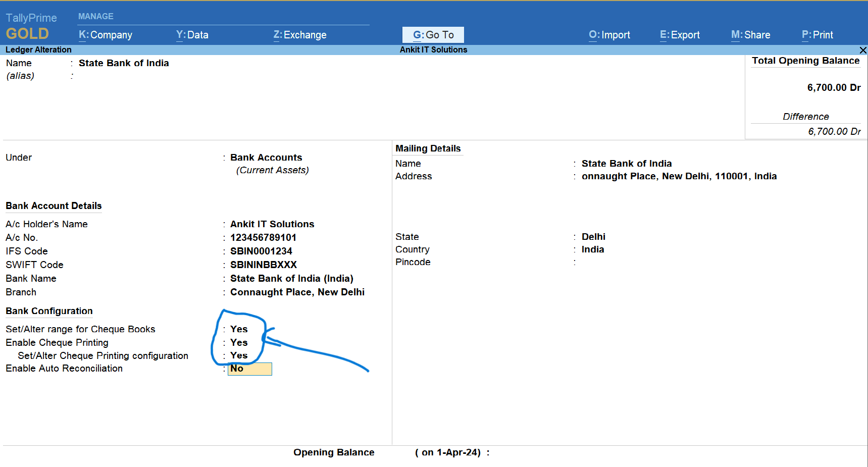The image size is (868, 467).
Task: Close the Ledger Alteration screen with X
Action: 863,50
